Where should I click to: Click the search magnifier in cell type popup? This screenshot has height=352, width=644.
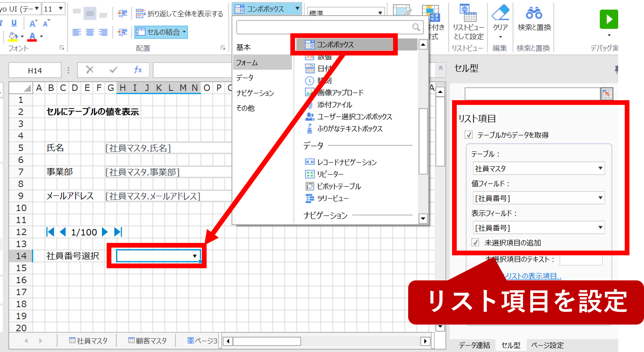[x=416, y=27]
